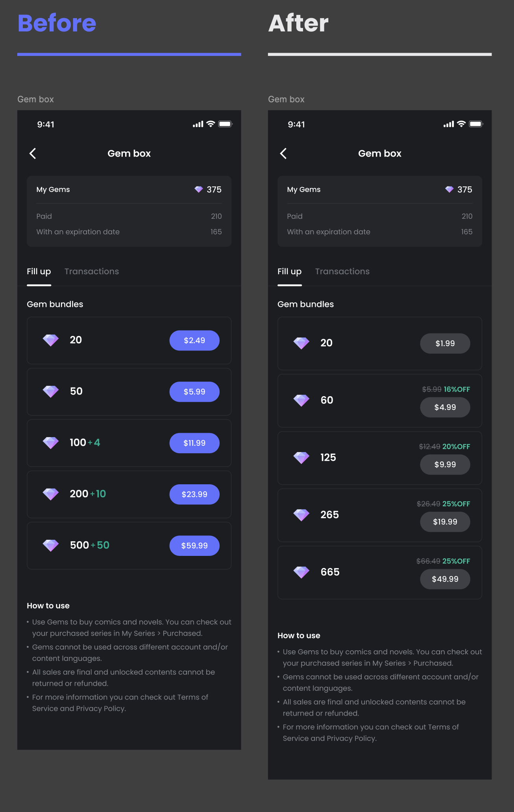This screenshot has width=514, height=812.
Task: Open the Transactions tab in Before screen
Action: (92, 271)
